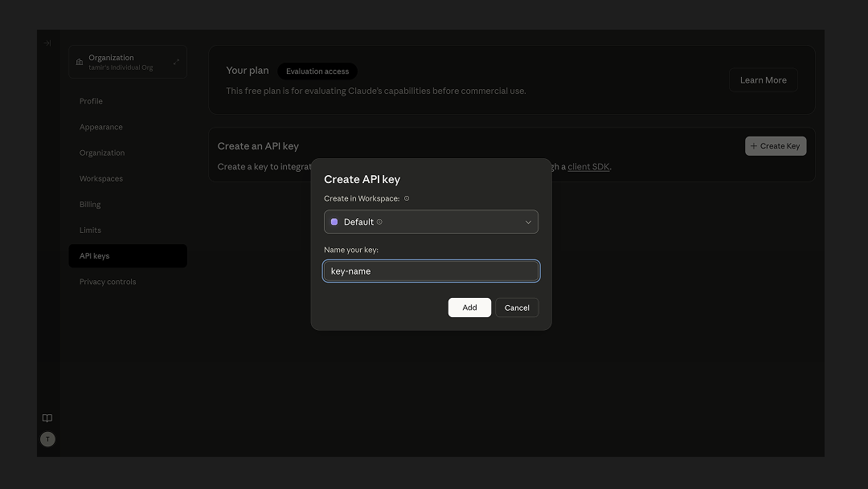The width and height of the screenshot is (868, 489).
Task: Cancel the Create API key dialog
Action: coord(517,308)
